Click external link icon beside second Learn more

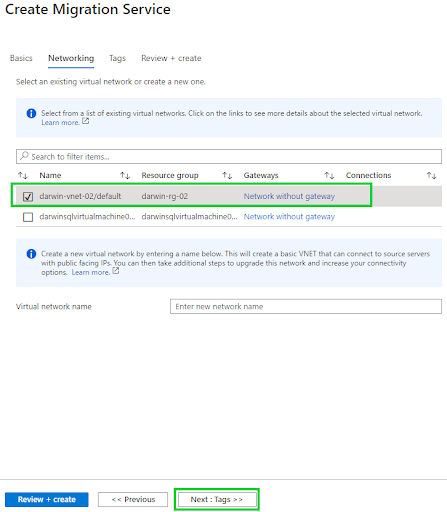click(x=116, y=271)
